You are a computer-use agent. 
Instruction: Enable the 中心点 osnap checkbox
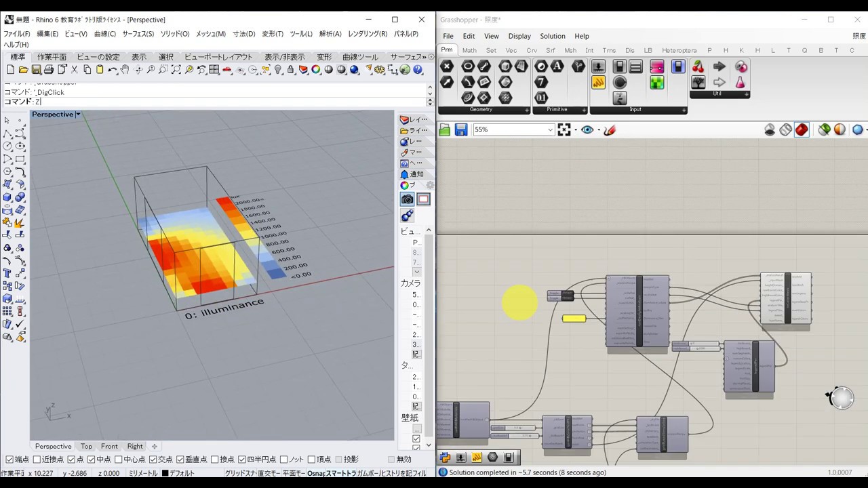[119, 460]
